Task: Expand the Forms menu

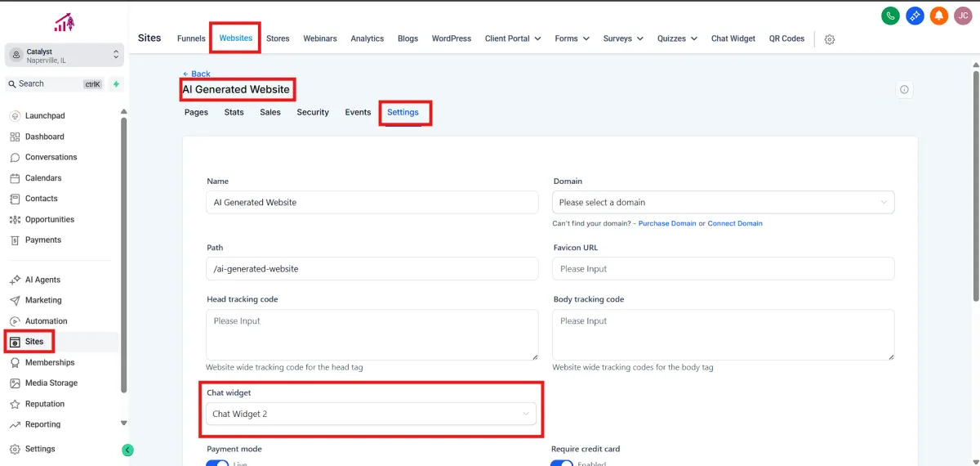Action: [x=572, y=38]
